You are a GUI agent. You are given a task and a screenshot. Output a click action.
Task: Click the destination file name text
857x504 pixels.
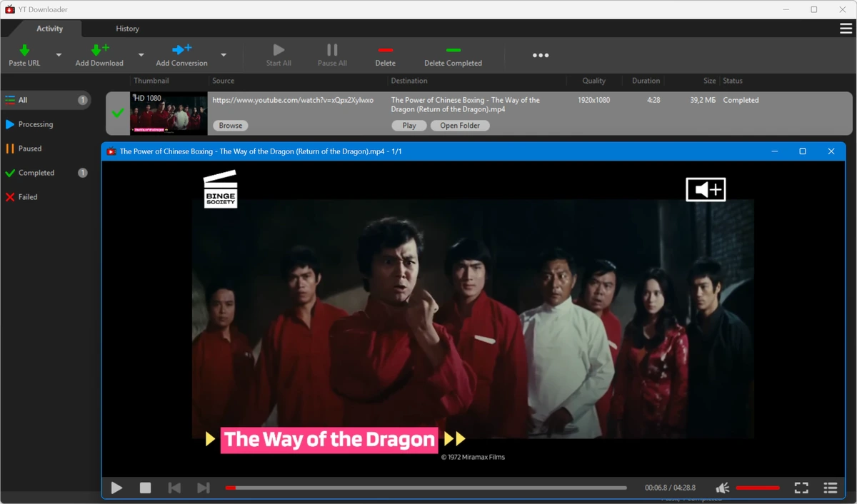[466, 105]
